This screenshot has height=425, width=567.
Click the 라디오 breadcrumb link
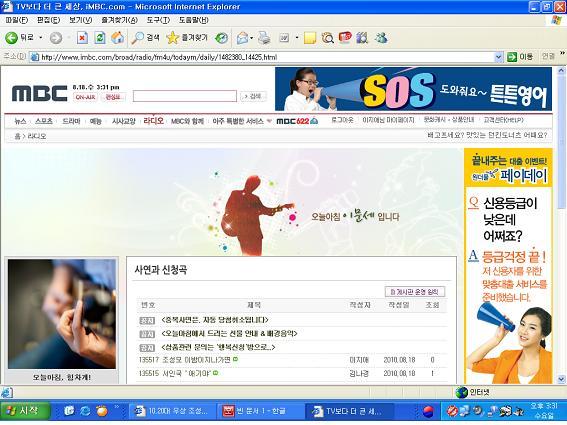click(x=37, y=136)
